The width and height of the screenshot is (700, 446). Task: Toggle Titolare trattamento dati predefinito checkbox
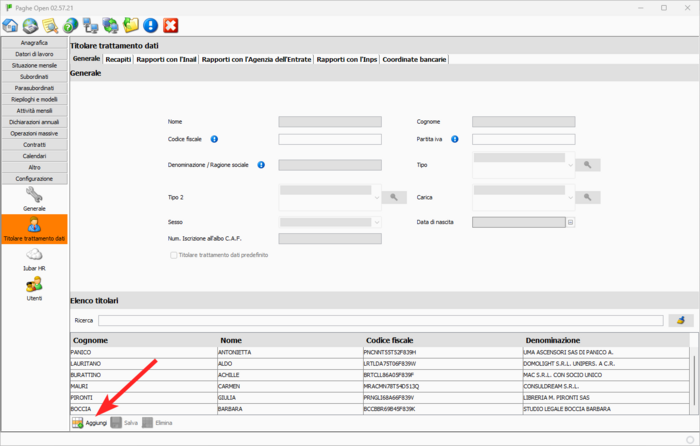174,255
